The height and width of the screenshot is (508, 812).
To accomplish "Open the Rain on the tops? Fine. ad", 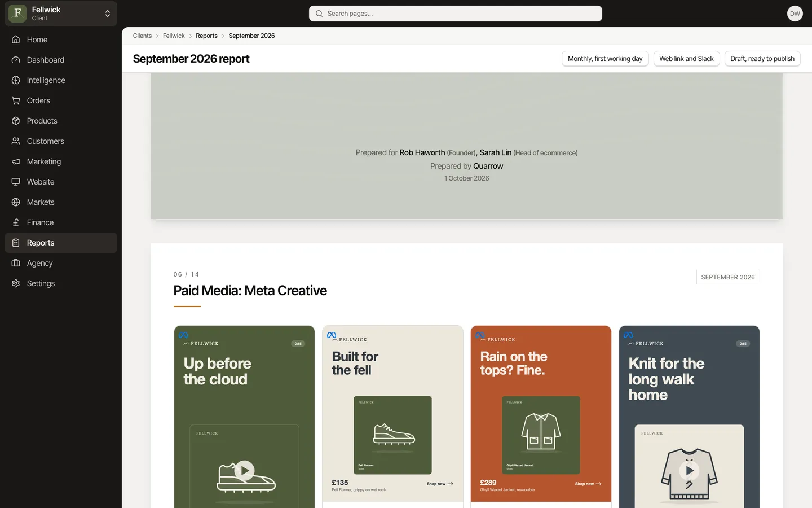I will pyautogui.click(x=541, y=414).
